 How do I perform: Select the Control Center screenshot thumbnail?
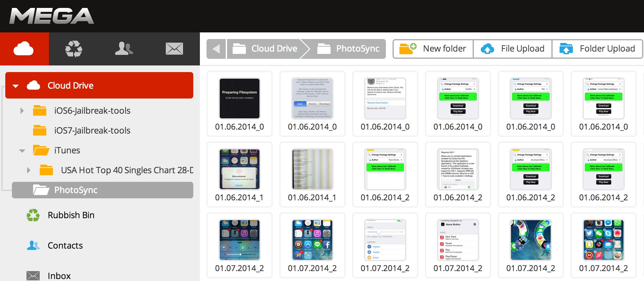[x=240, y=240]
